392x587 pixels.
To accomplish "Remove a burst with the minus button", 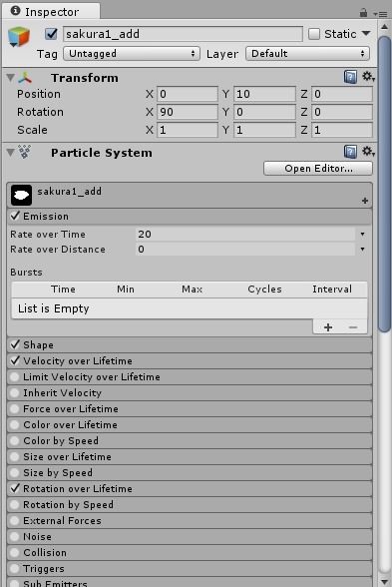I will coord(353,327).
